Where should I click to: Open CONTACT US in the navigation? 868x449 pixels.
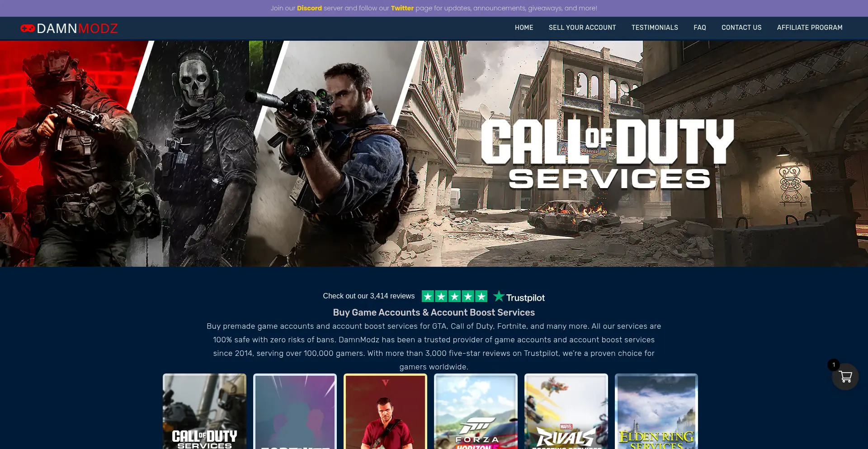(741, 28)
